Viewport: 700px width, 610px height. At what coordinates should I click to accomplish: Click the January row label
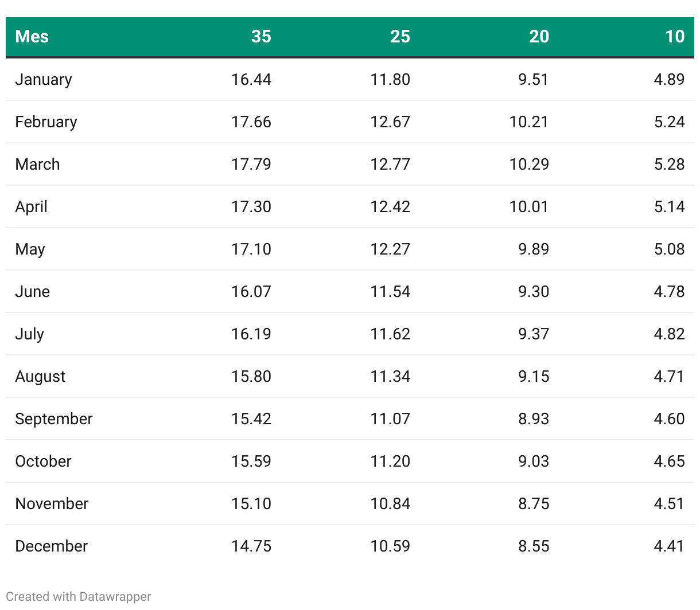(x=44, y=79)
